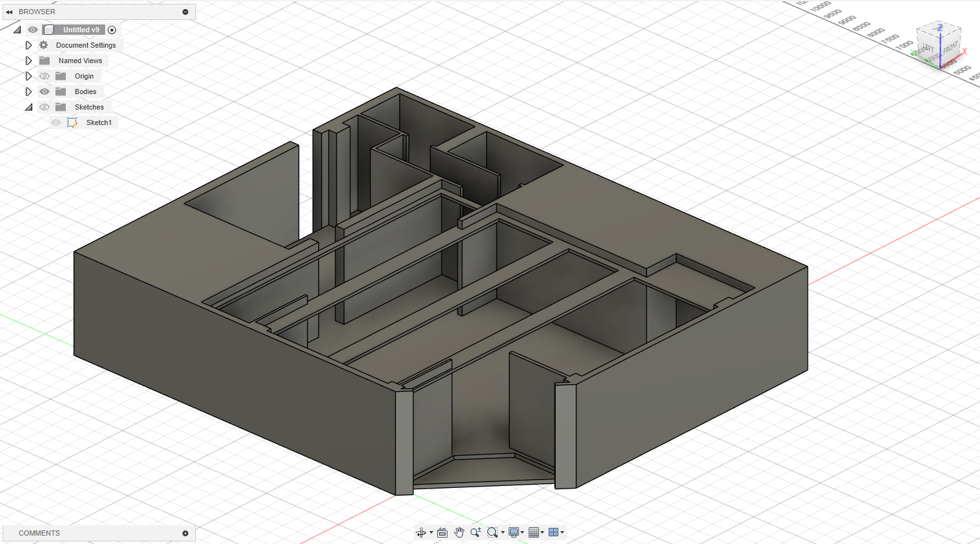Click the Document Settings gear icon

coord(44,45)
